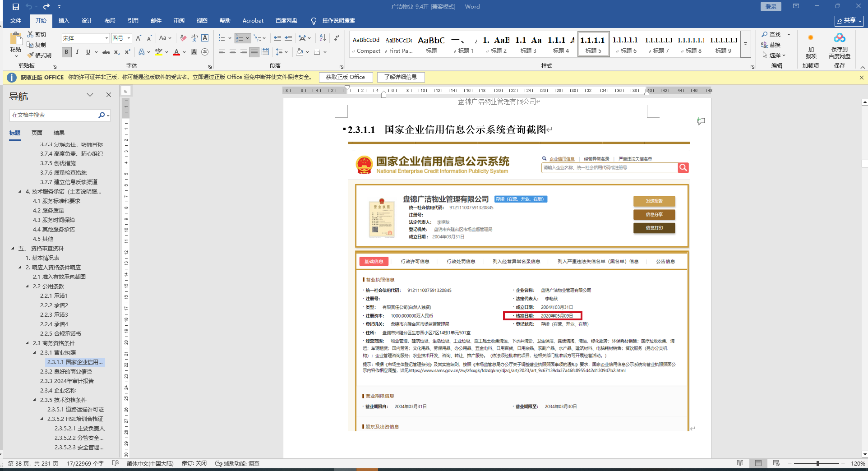Collapse the 五、资格审查资料 tree node

point(13,248)
